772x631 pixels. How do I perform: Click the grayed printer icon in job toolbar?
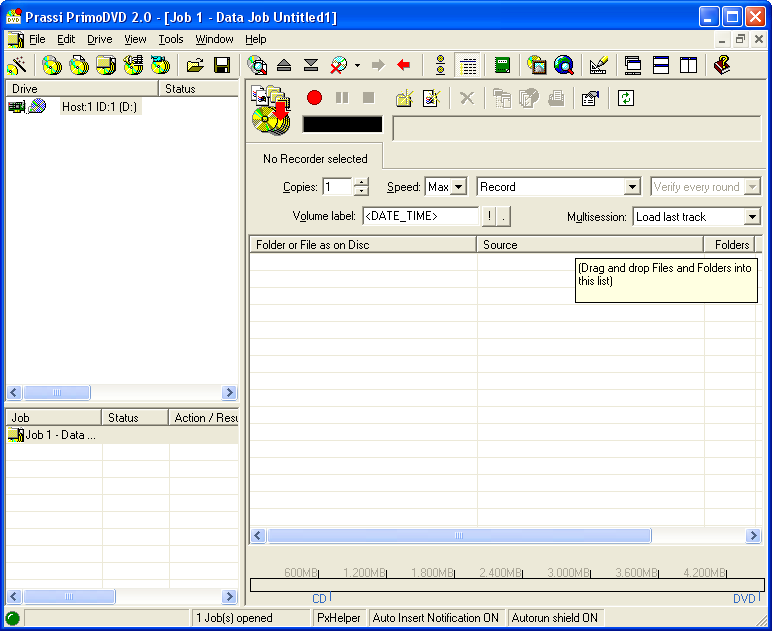point(556,98)
